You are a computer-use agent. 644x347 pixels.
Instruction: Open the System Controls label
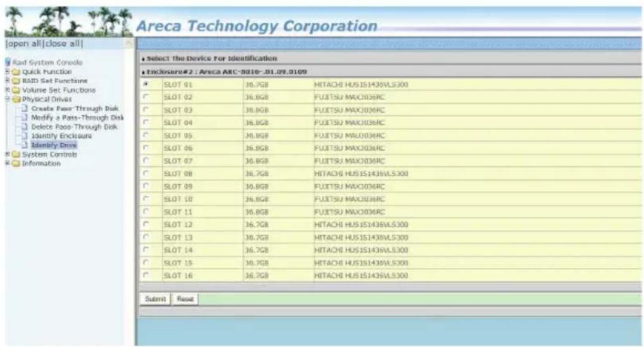click(49, 155)
